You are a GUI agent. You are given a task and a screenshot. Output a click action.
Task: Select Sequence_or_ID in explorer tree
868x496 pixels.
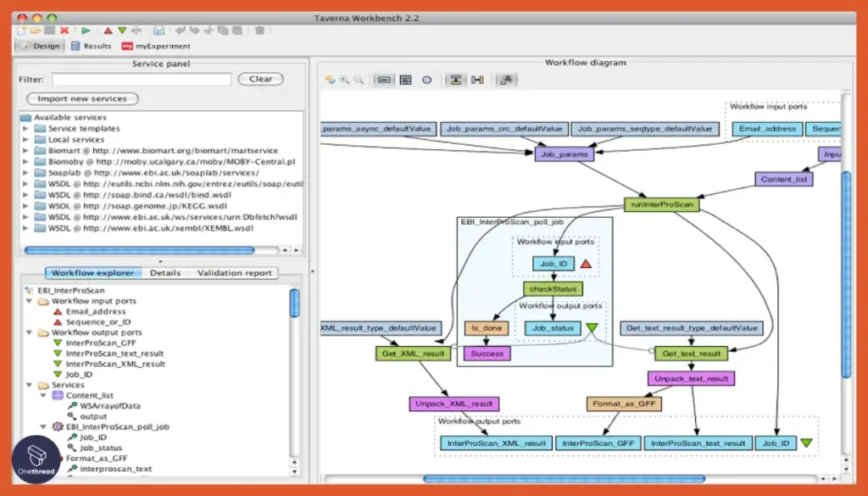click(x=98, y=322)
